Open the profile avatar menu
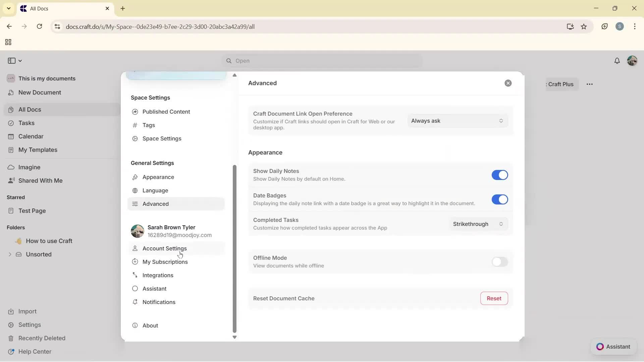This screenshot has height=362, width=644. pyautogui.click(x=633, y=61)
